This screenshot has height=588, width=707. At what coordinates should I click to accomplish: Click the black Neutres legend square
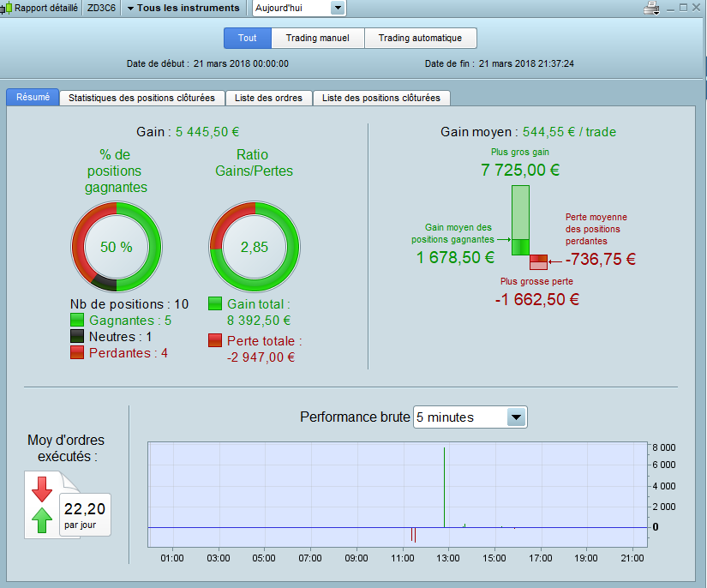pos(77,336)
